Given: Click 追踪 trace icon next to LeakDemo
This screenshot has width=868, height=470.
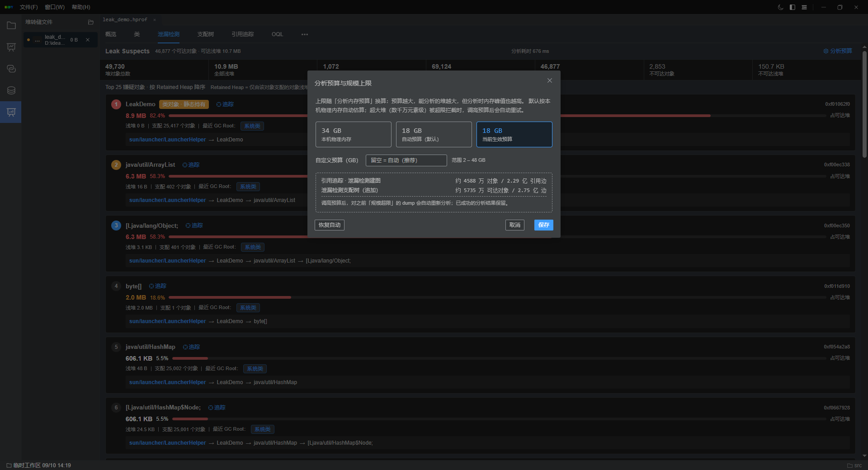Looking at the screenshot, I should coord(225,104).
